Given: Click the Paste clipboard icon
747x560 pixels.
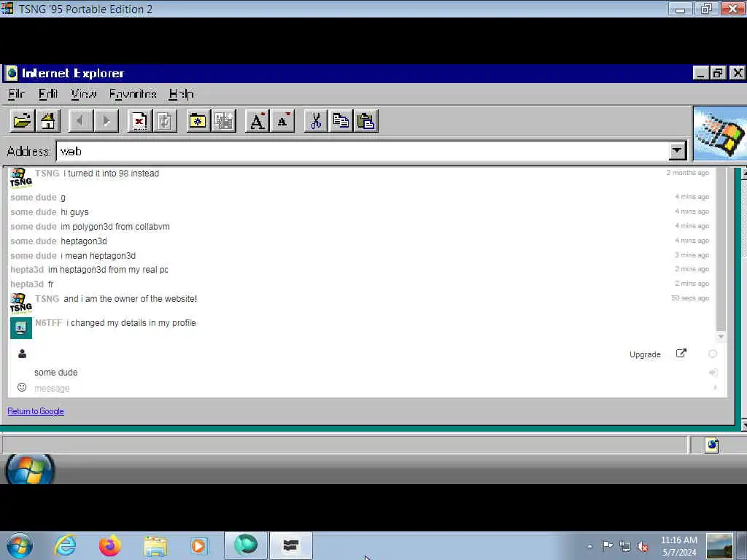Looking at the screenshot, I should (x=366, y=121).
